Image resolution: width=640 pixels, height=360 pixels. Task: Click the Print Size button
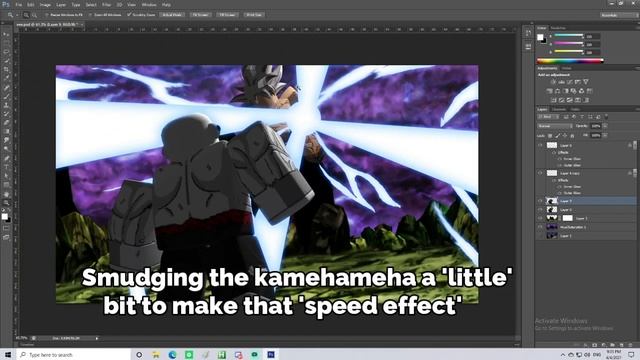click(x=254, y=15)
